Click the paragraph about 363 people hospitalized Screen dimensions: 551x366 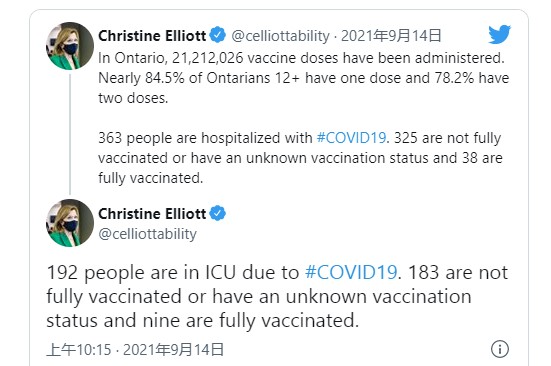tap(300, 158)
